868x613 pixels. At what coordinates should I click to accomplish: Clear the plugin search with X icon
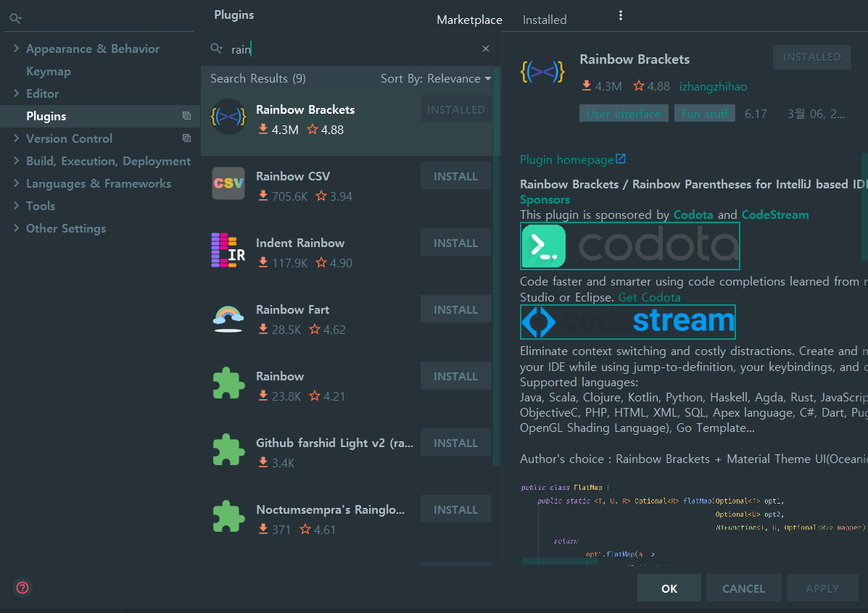[485, 49]
